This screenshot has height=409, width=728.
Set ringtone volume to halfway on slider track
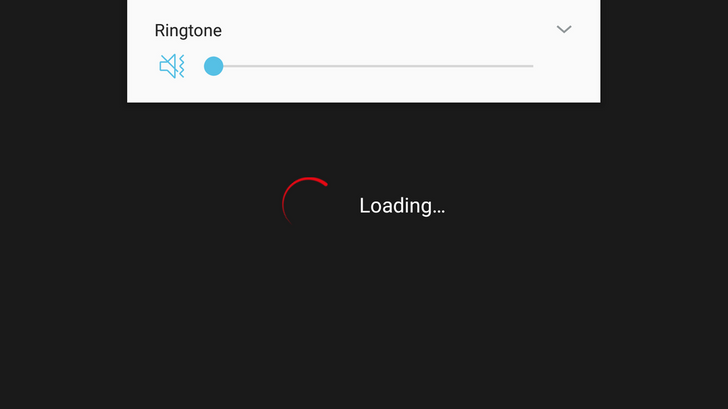pos(373,66)
